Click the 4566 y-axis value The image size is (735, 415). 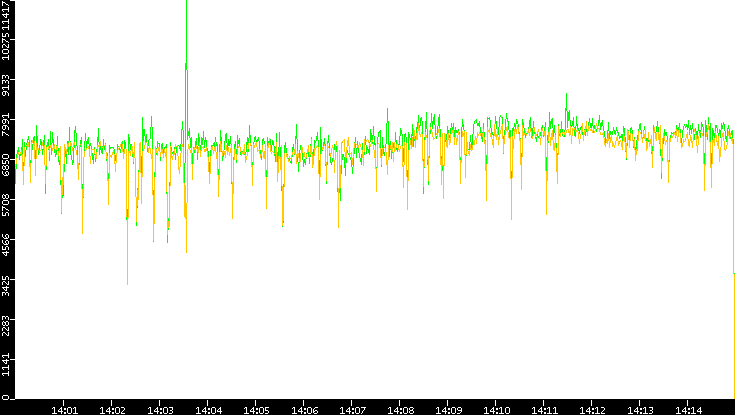click(5, 245)
